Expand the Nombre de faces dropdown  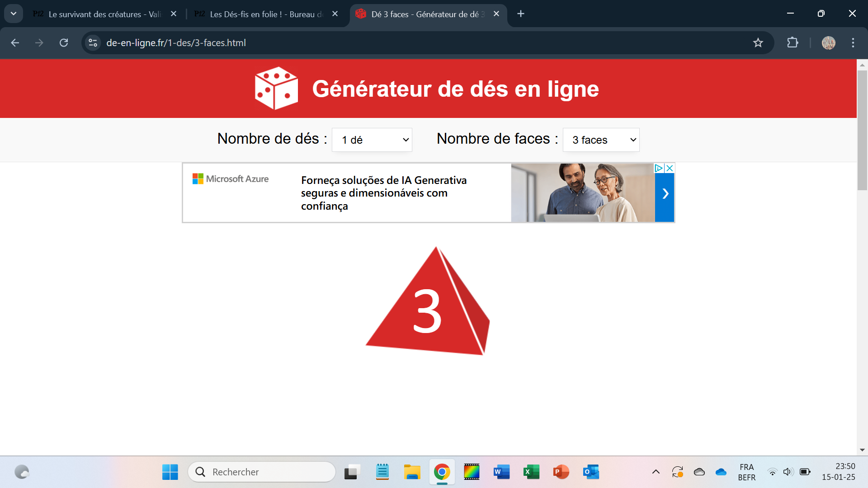pos(601,140)
